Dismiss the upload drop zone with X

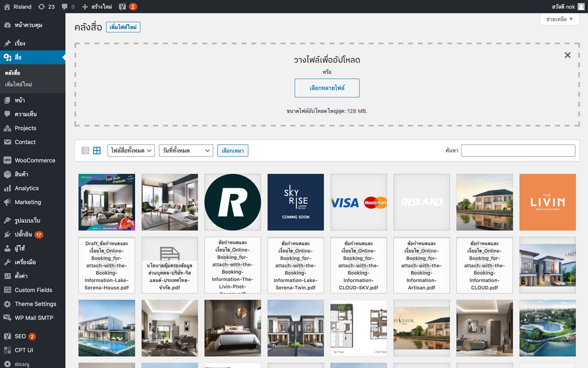[x=567, y=55]
